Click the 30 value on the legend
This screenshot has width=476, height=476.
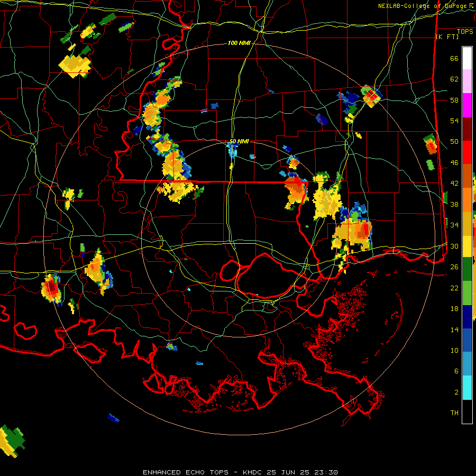(454, 246)
